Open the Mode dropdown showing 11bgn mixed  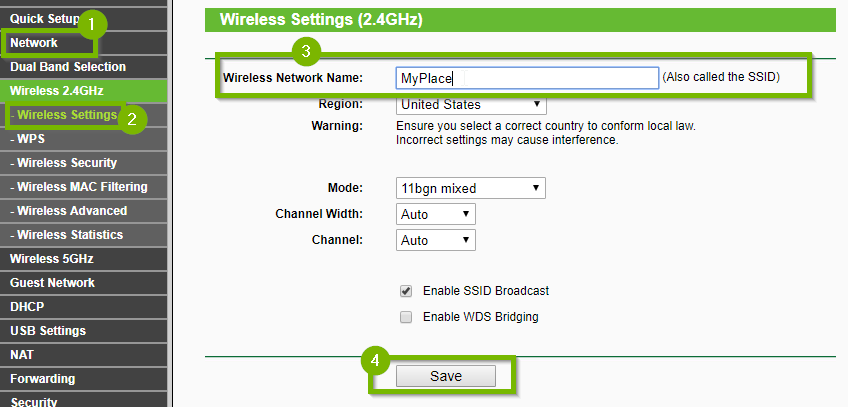click(x=471, y=188)
